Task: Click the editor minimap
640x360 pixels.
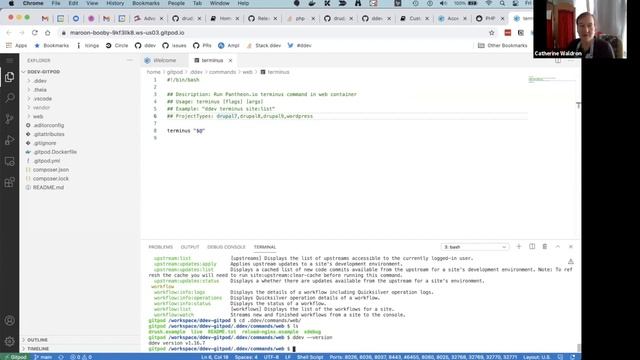Action: point(551,79)
